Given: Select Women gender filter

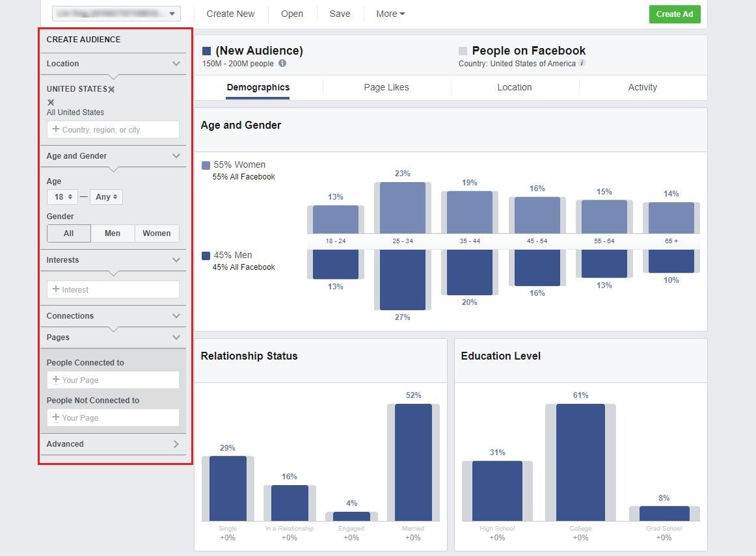Looking at the screenshot, I should 157,233.
